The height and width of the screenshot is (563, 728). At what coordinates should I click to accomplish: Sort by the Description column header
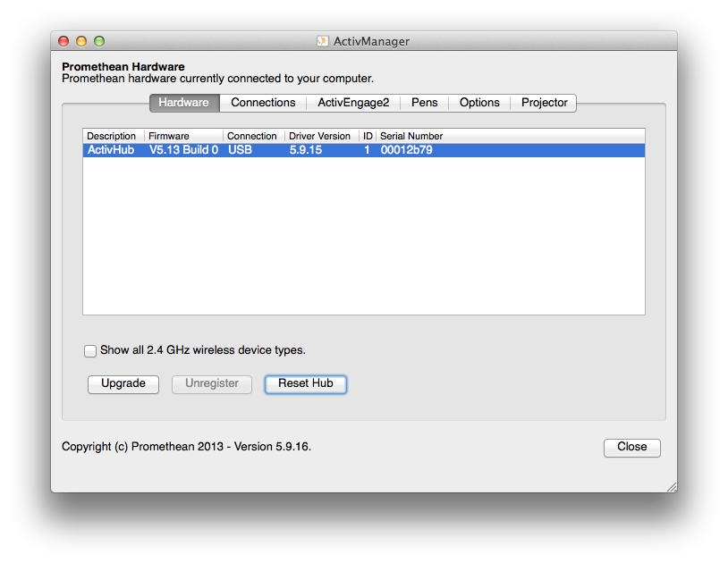coord(112,136)
